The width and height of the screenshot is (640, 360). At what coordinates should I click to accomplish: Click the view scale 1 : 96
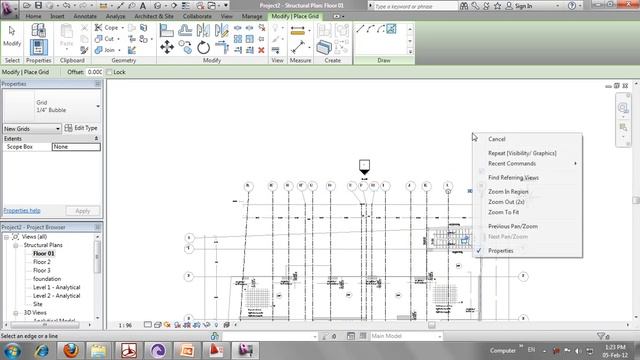125,325
